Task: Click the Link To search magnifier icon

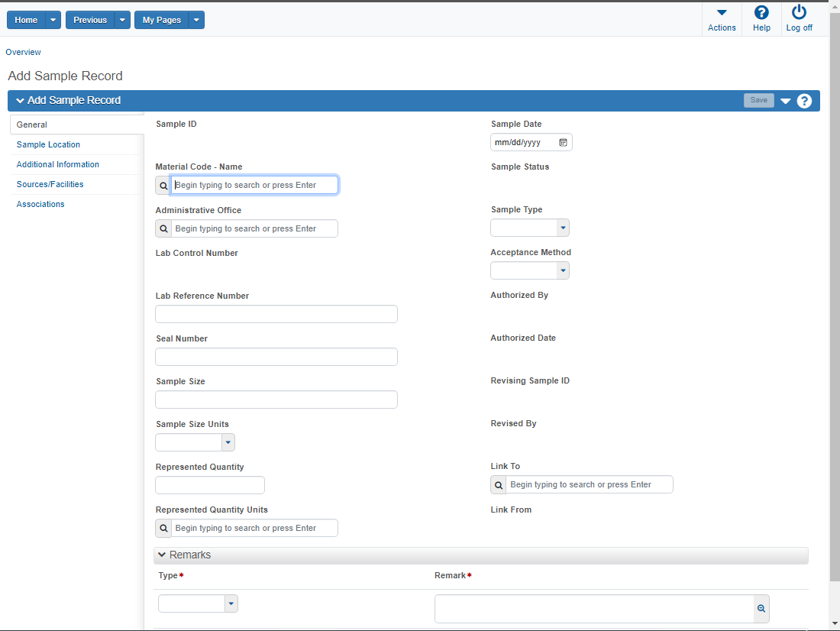Action: [498, 484]
